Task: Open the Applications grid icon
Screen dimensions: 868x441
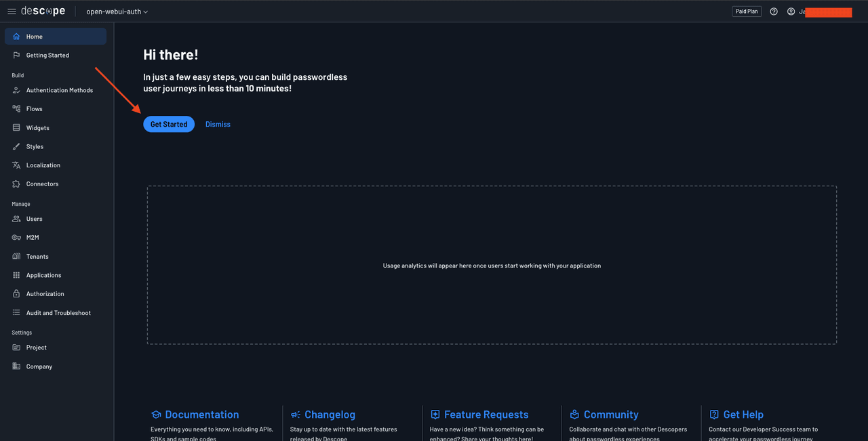Action: [16, 275]
